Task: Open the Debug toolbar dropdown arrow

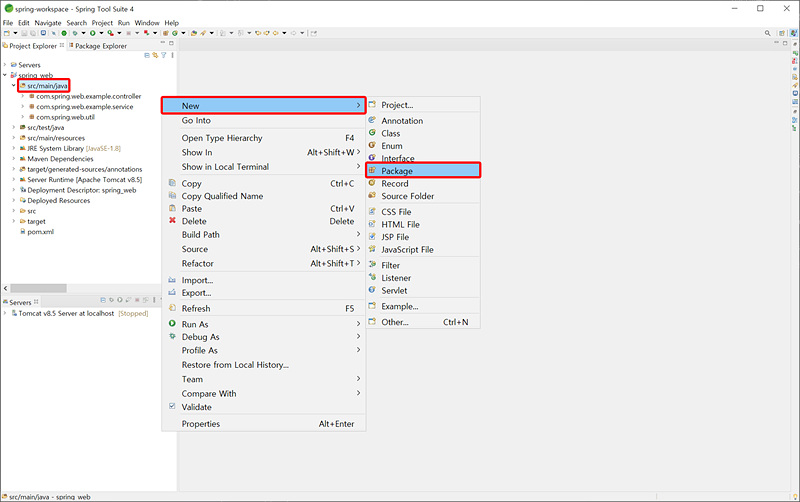Action: pos(83,33)
